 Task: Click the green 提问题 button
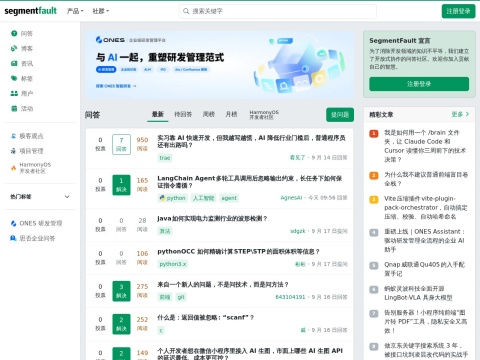coord(340,115)
